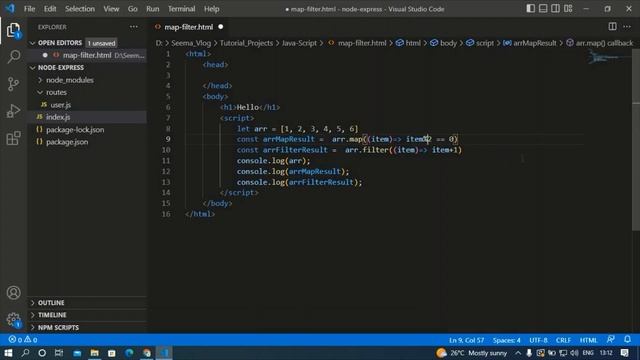Toggle primary side bar layout icon
The width and height of the screenshot is (640, 360).
tap(530, 9)
